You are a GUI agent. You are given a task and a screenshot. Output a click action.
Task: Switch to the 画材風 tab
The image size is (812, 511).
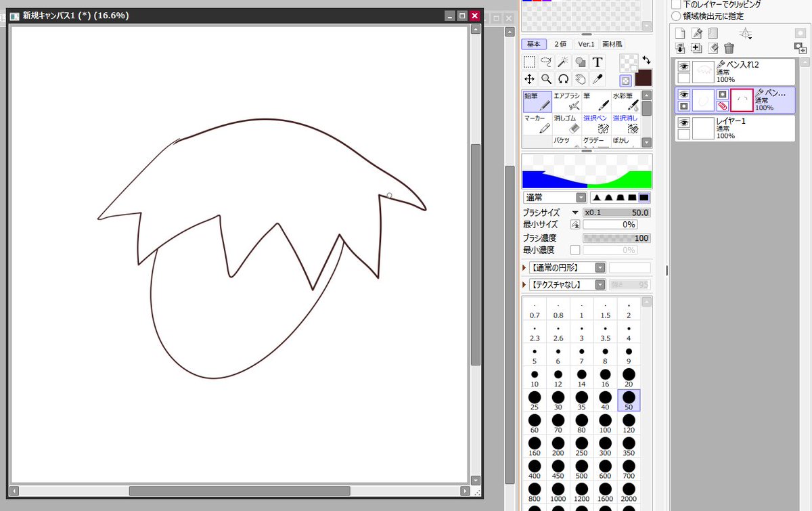coord(611,43)
